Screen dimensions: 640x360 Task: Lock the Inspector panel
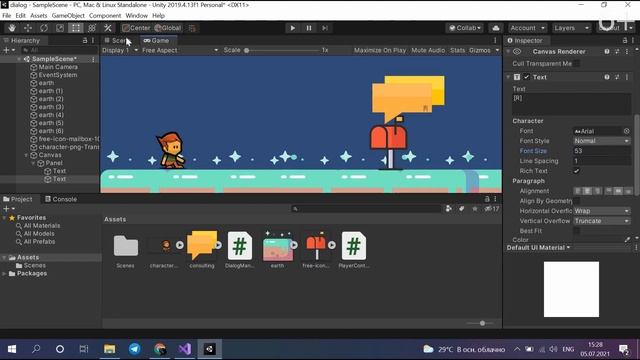(x=624, y=40)
